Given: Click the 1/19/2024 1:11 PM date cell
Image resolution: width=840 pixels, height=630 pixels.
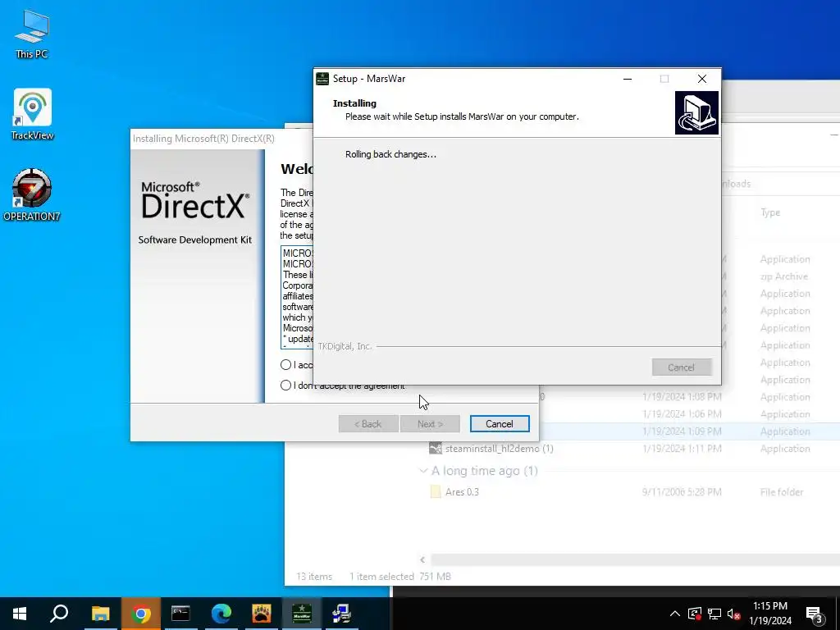Looking at the screenshot, I should 682,449.
